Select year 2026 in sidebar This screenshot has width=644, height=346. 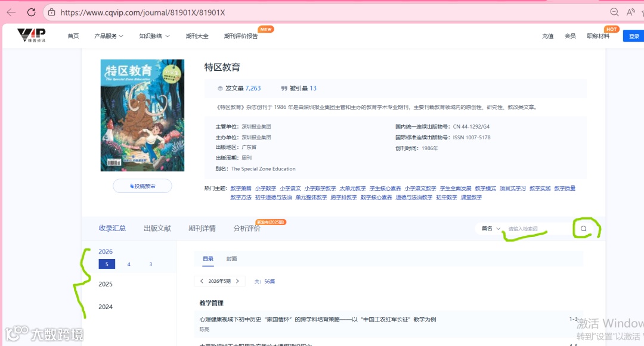click(x=106, y=251)
